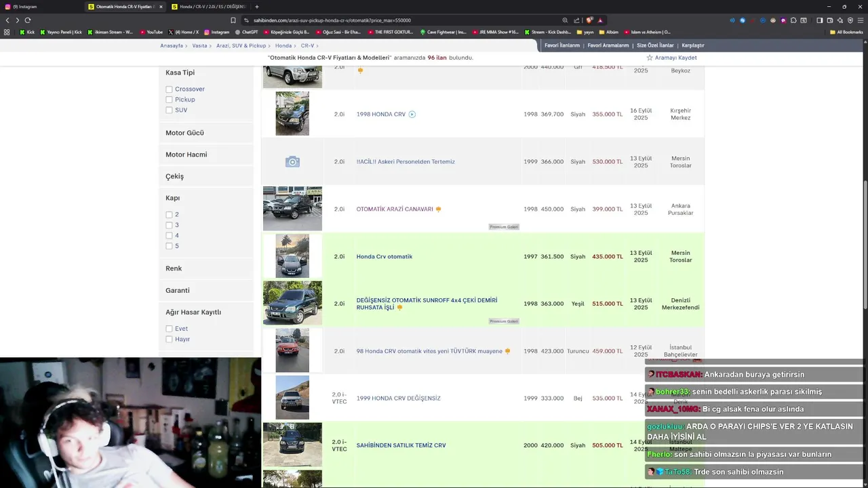Open Favori Aramalarım menu item
Viewport: 868px width, 488px height.
click(608, 45)
